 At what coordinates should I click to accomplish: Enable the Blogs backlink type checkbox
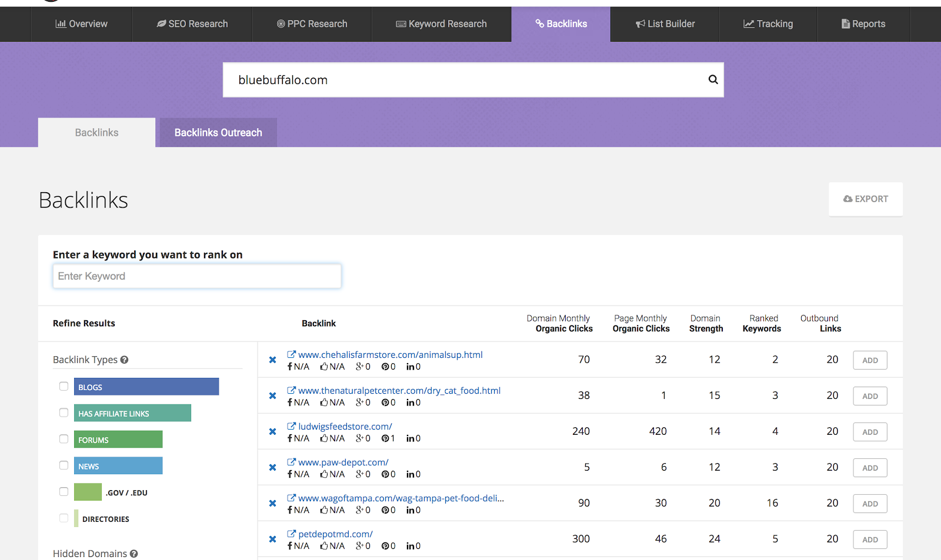[64, 386]
